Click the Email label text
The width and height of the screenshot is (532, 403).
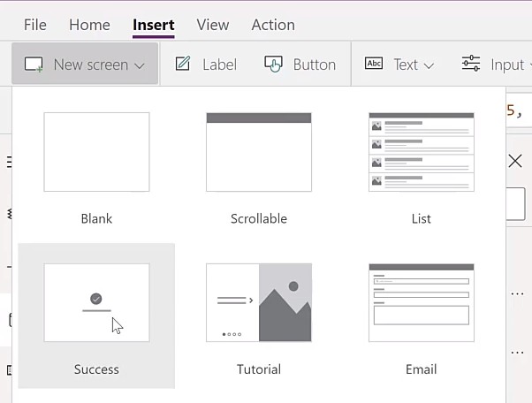[422, 369]
